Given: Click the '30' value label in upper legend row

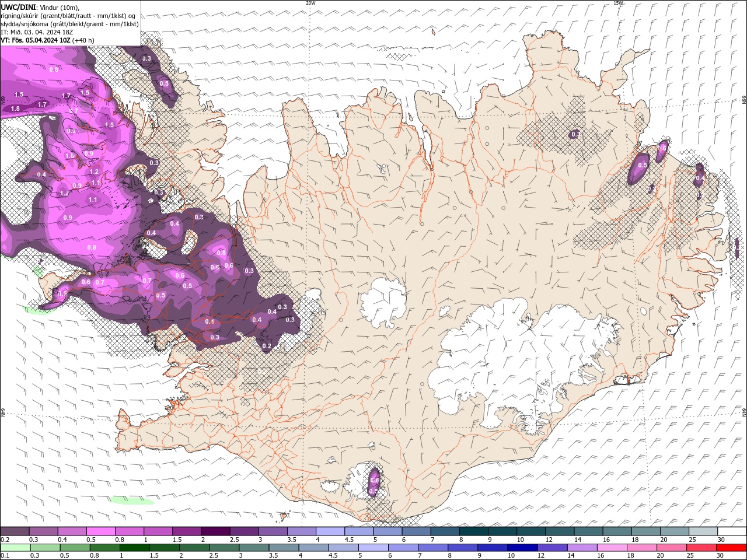Looking at the screenshot, I should [x=721, y=540].
